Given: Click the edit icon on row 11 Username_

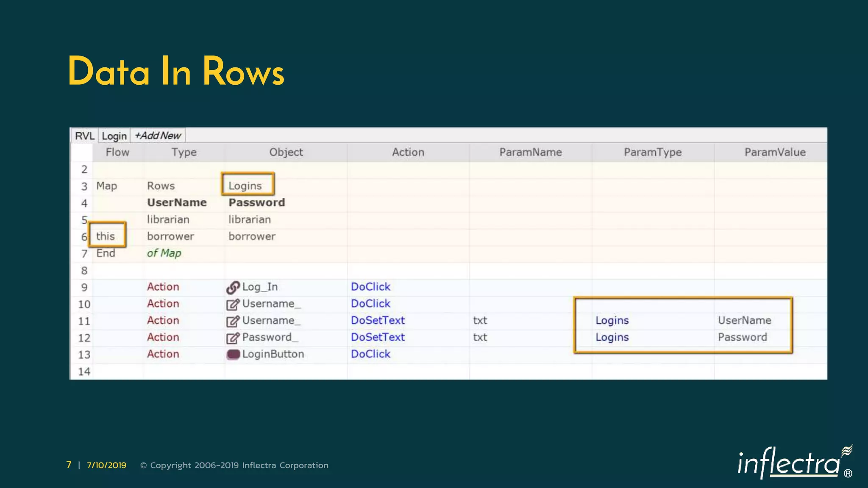Looking at the screenshot, I should coord(233,321).
